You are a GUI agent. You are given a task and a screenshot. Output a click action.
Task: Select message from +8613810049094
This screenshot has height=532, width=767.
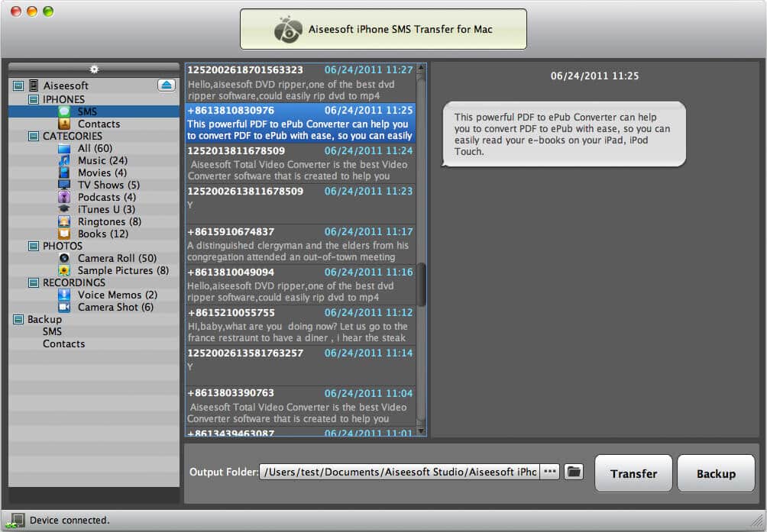(300, 285)
